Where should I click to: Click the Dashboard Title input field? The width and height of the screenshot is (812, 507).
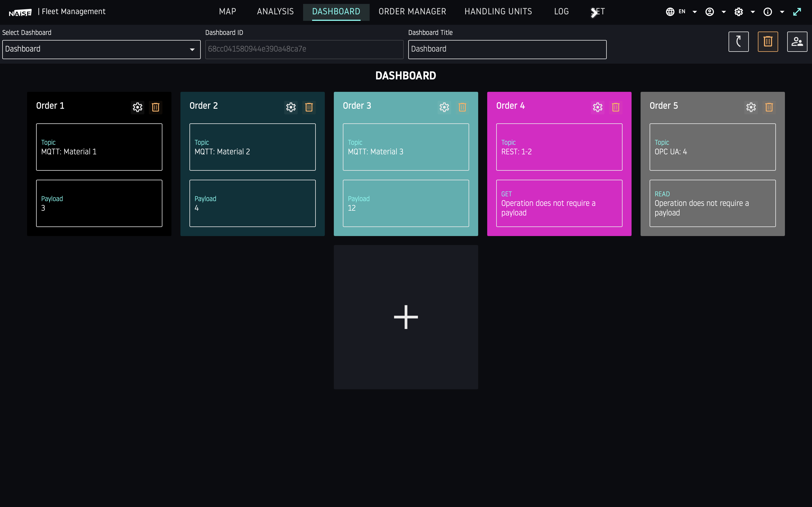tap(507, 49)
